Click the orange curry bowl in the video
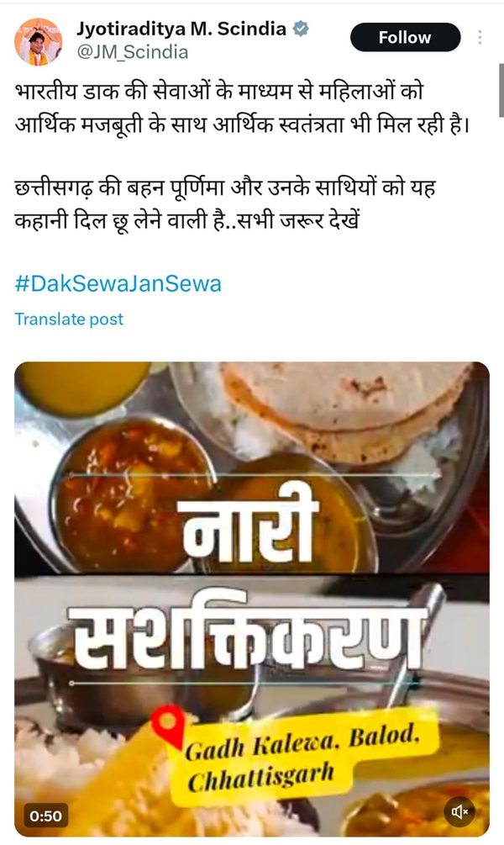This screenshot has height=845, width=504. click(x=134, y=489)
